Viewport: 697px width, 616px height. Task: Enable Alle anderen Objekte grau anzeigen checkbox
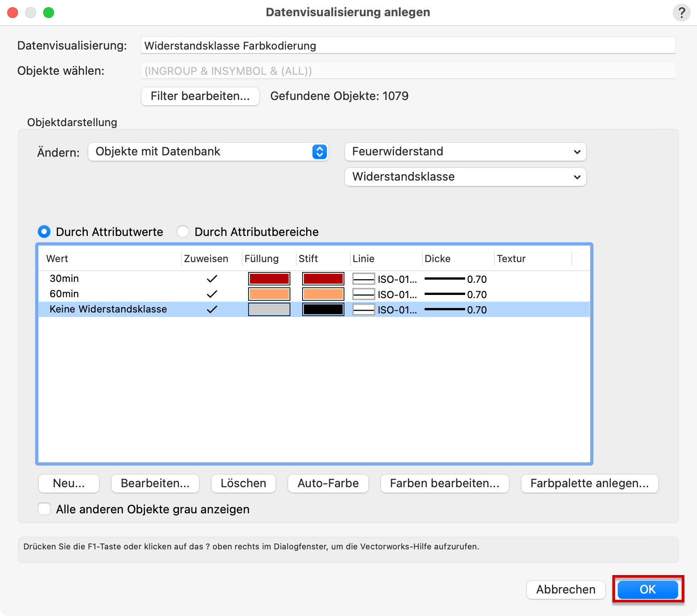click(x=44, y=509)
